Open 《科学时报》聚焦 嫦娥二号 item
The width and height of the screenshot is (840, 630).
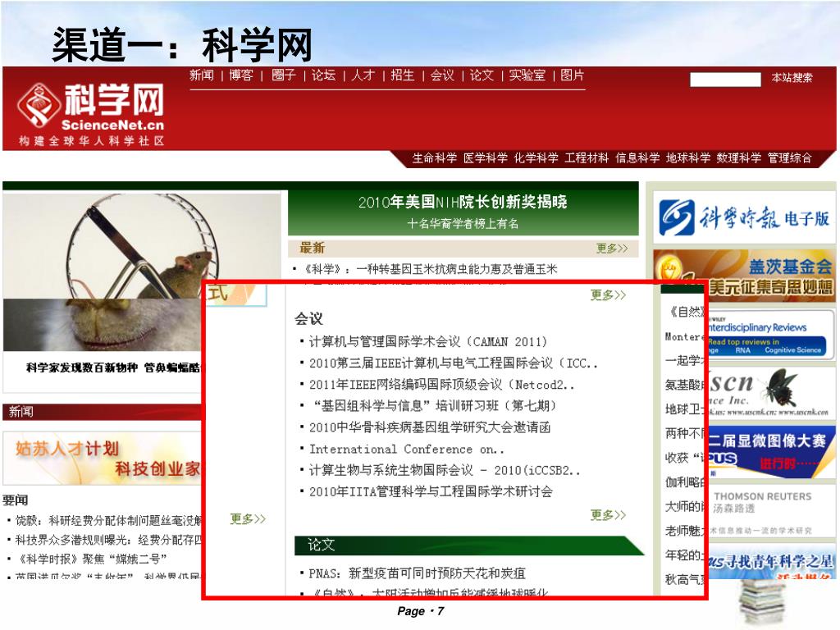[92, 559]
